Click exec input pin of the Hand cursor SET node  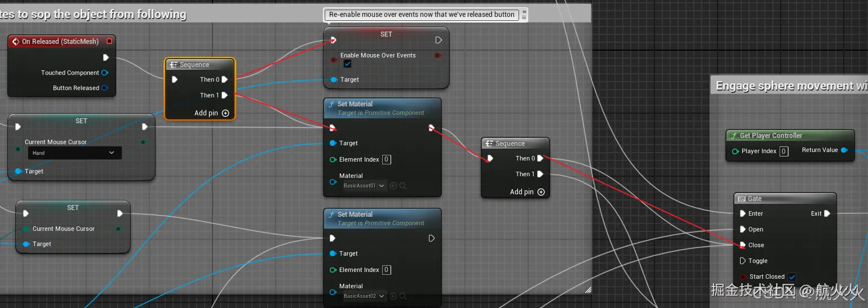click(18, 127)
